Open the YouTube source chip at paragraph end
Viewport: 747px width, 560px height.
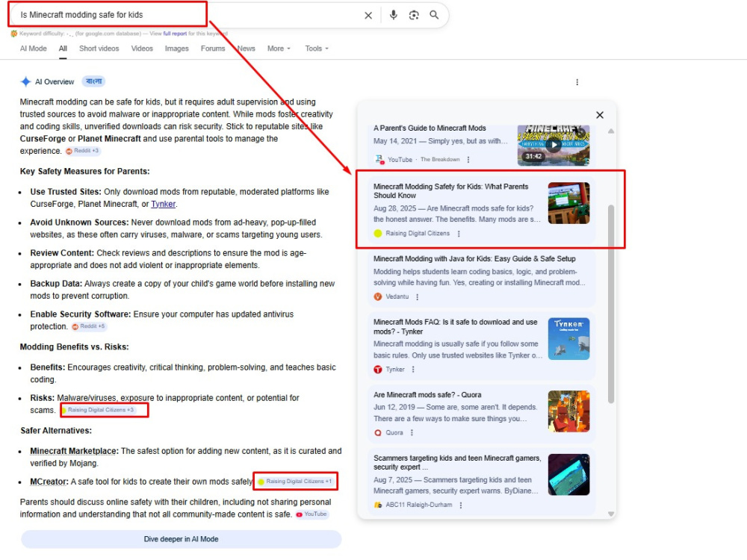pyautogui.click(x=311, y=514)
